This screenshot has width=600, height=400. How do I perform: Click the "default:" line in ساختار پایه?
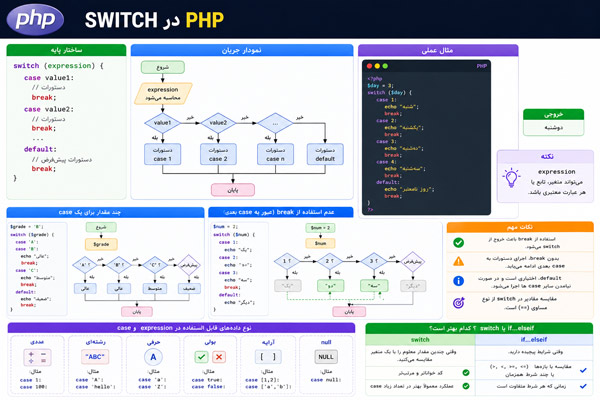[x=40, y=149]
